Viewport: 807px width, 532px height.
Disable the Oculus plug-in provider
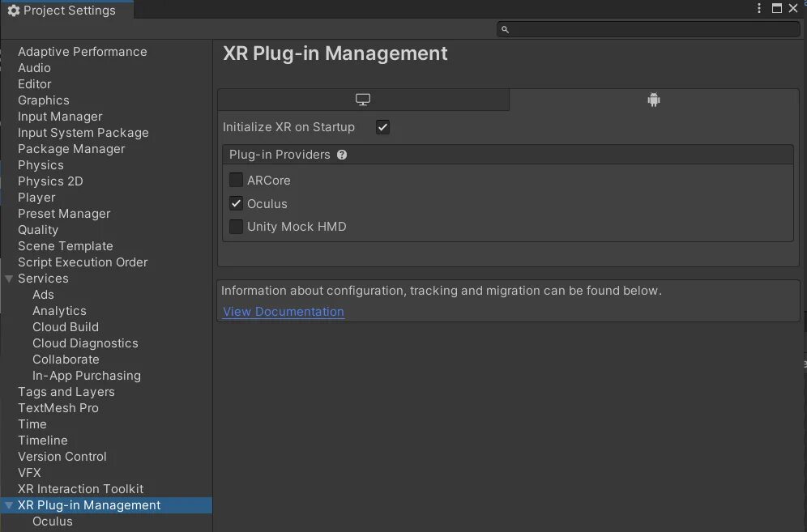[237, 203]
